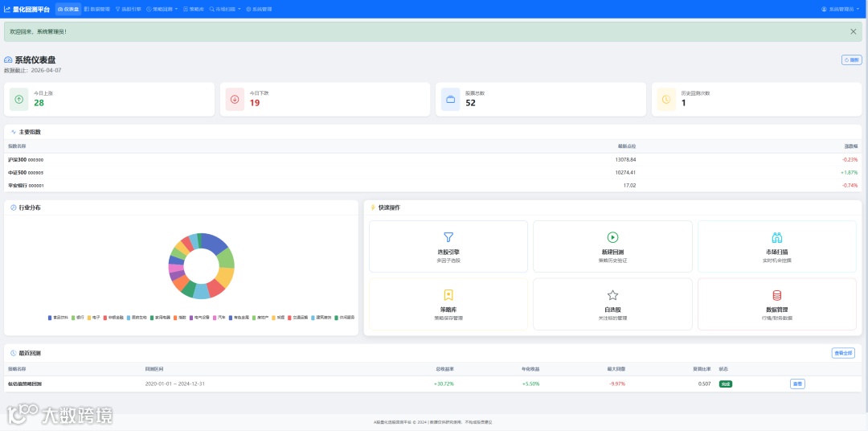Click the clock icon beside 最近回测

[x=14, y=353]
